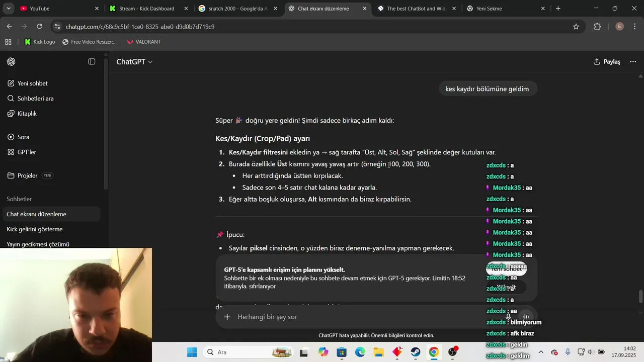Open the Chrome extensions puzzle icon

point(598,27)
